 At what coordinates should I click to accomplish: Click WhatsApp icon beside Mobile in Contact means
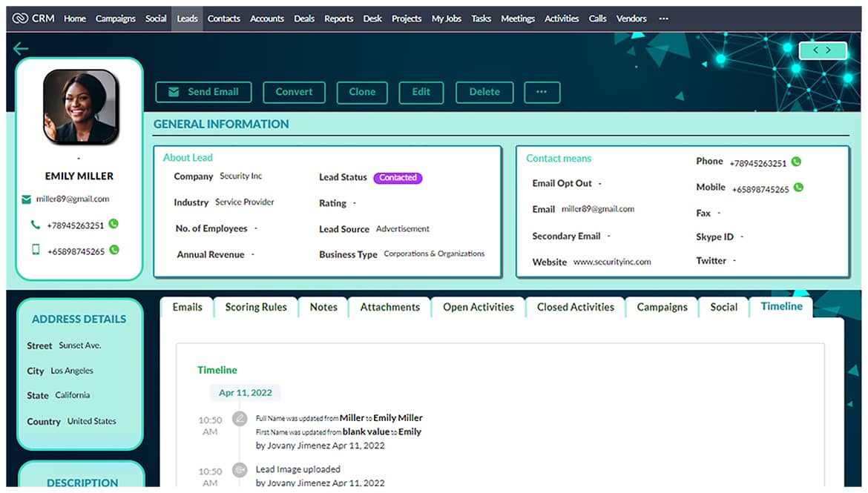[x=798, y=188]
